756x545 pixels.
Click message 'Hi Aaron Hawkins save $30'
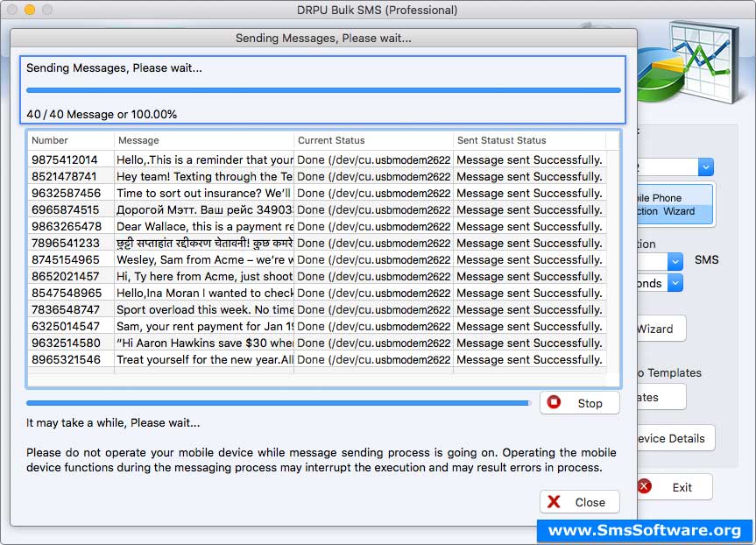pyautogui.click(x=204, y=343)
